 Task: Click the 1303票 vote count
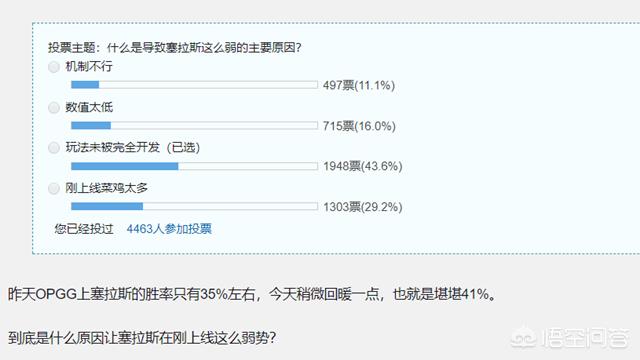(342, 207)
